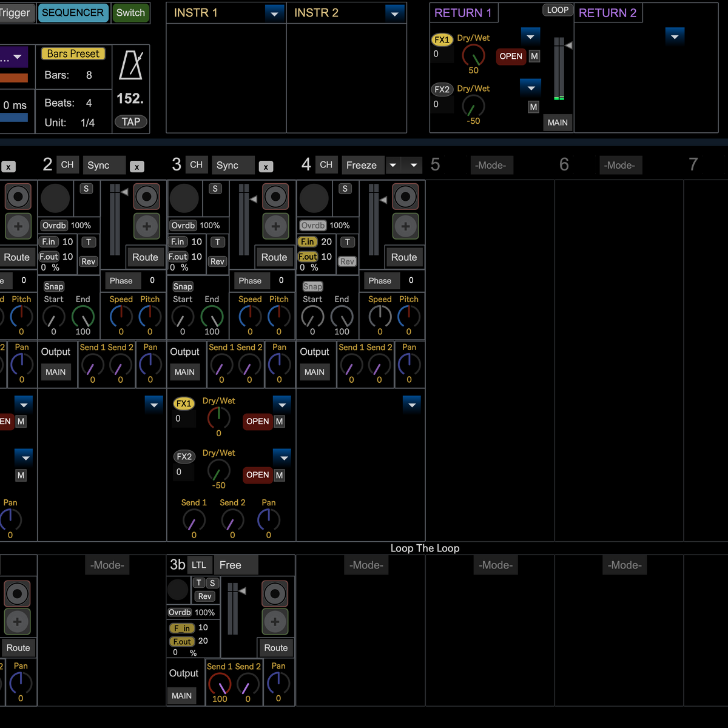Click the Unit value 1/4
This screenshot has width=728, height=728.
pyautogui.click(x=88, y=123)
